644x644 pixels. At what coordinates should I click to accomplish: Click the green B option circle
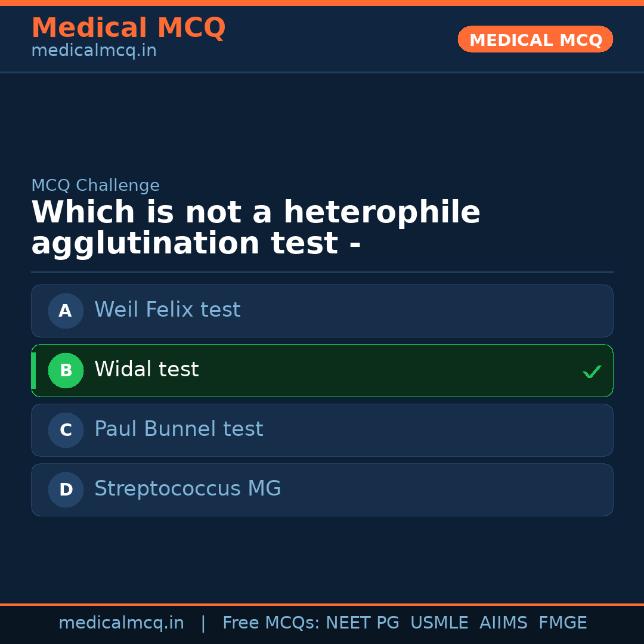click(66, 370)
